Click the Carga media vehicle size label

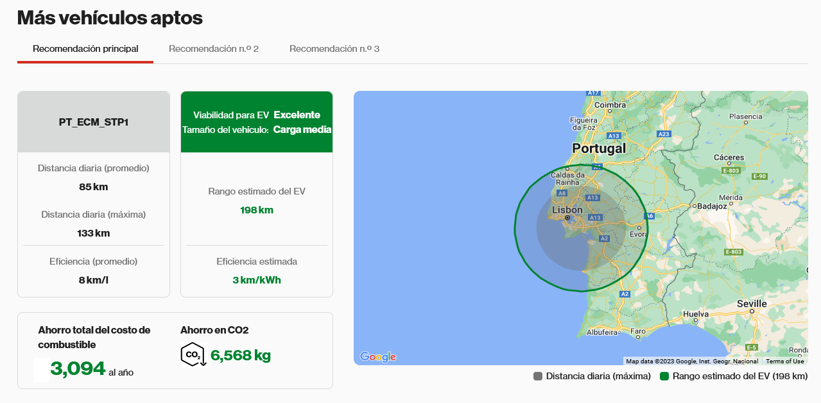[302, 130]
